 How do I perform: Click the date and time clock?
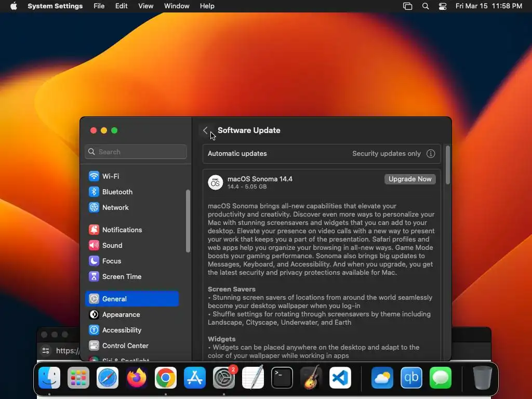point(488,6)
